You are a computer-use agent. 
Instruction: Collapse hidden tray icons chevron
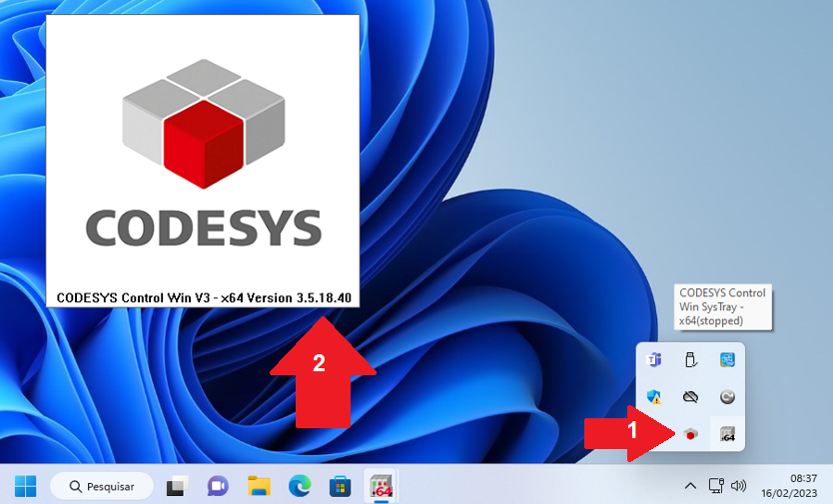click(x=690, y=485)
